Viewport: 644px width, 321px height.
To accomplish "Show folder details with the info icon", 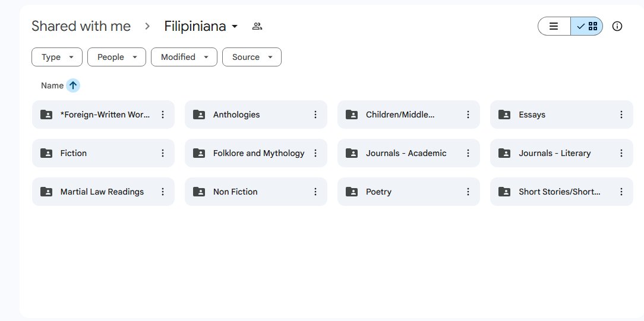I will pyautogui.click(x=617, y=26).
